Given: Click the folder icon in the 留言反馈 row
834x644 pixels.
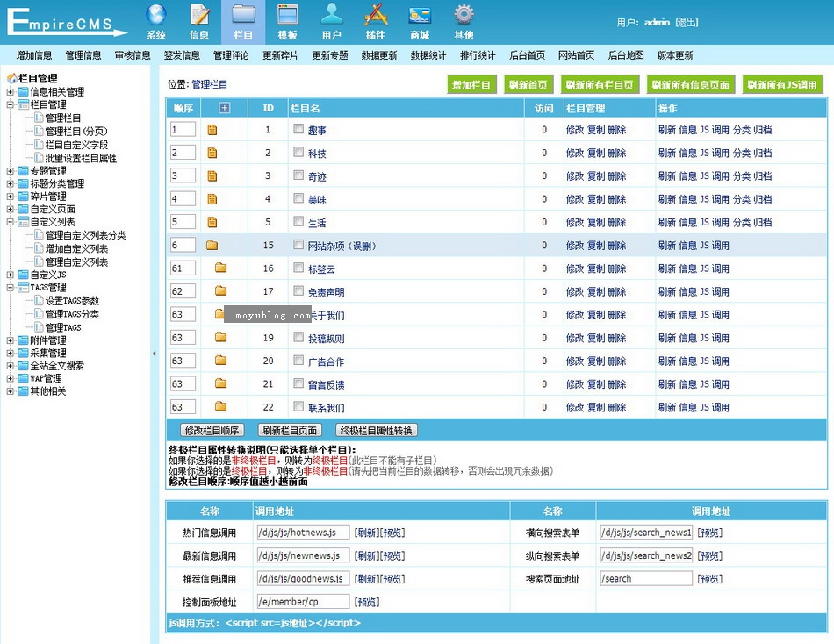Looking at the screenshot, I should [220, 383].
